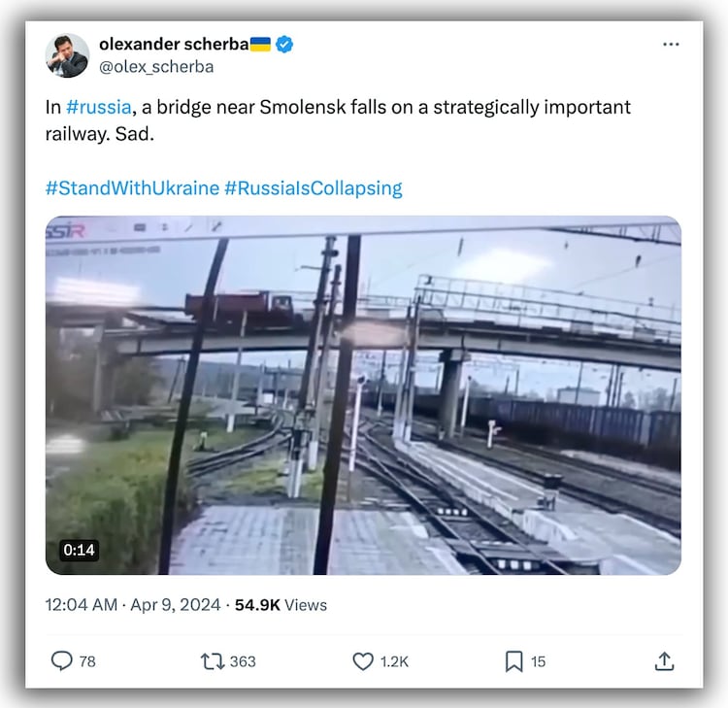This screenshot has width=728, height=708.
Task: Open the reply comment icon
Action: click(62, 660)
